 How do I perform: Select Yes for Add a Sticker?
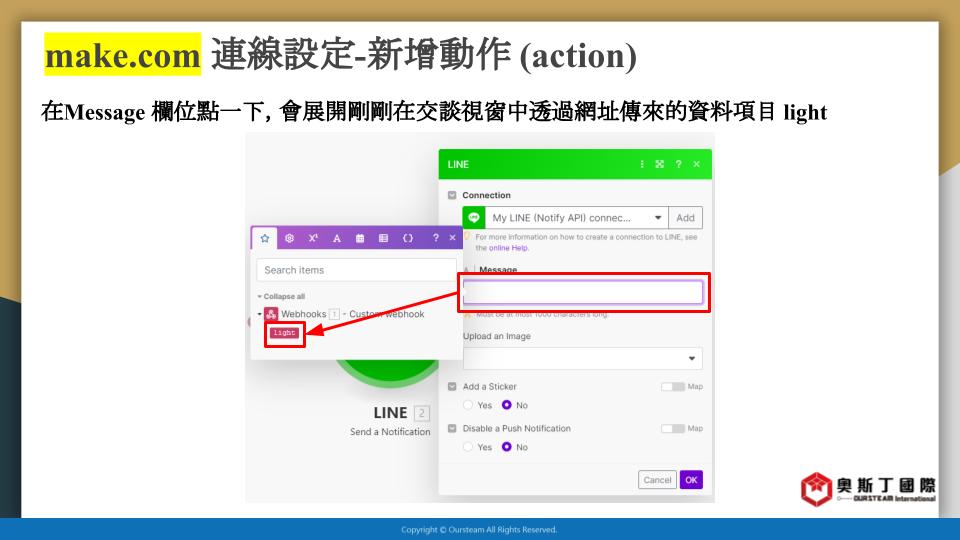468,405
